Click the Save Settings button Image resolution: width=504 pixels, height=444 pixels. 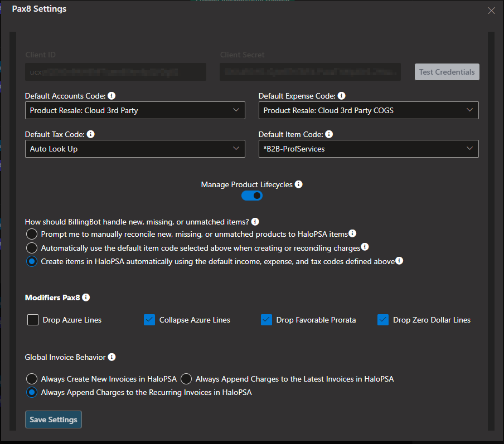pos(54,419)
